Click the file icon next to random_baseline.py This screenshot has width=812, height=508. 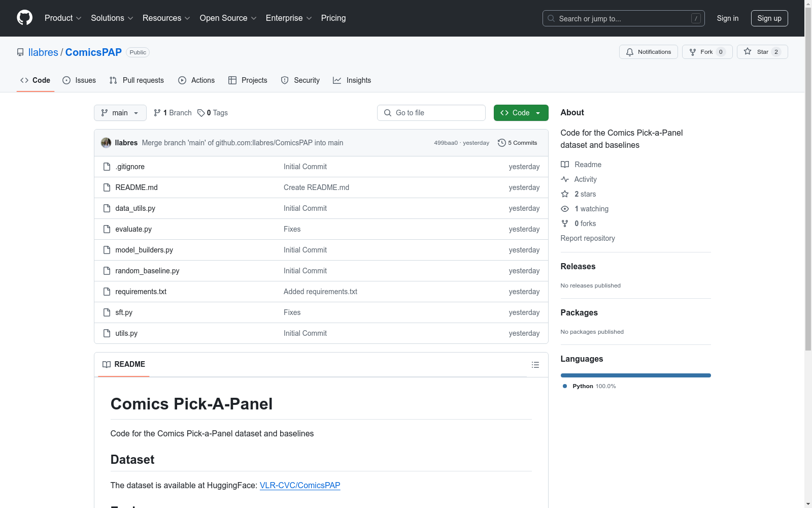coord(107,271)
